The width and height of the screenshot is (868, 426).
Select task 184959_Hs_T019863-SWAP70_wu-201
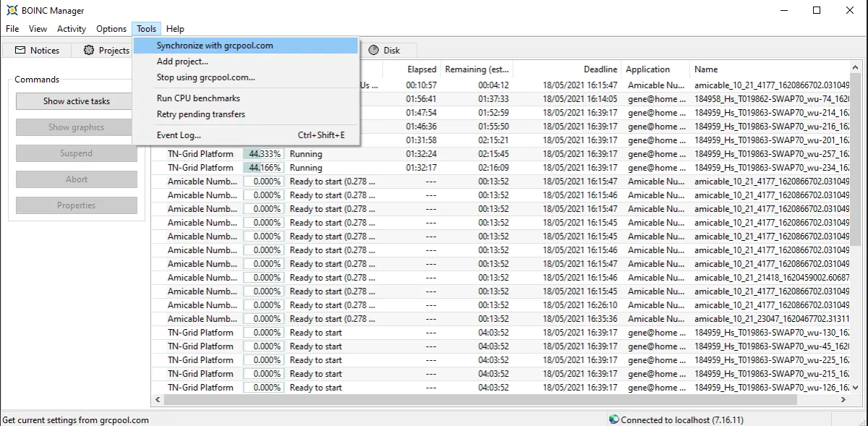771,140
